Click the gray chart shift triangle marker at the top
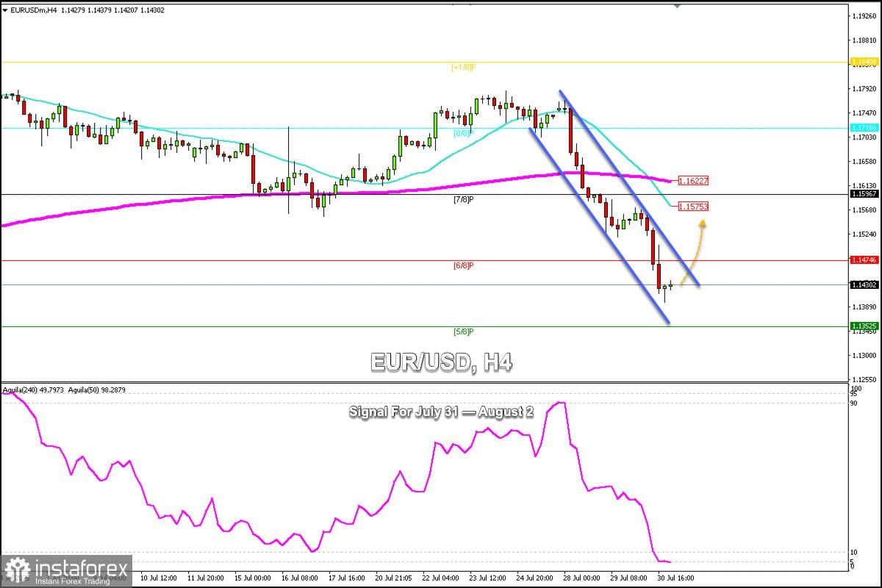 (x=676, y=5)
